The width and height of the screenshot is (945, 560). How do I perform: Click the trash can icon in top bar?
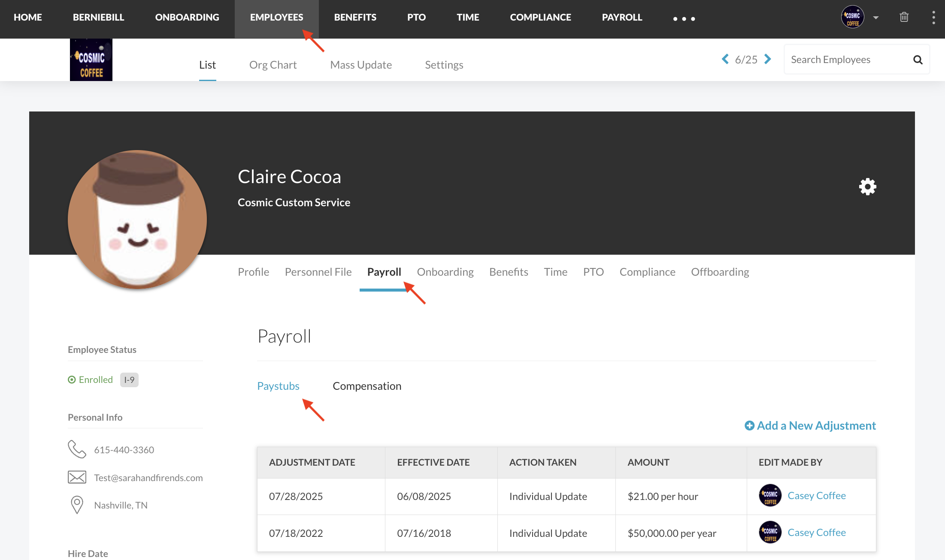(904, 17)
